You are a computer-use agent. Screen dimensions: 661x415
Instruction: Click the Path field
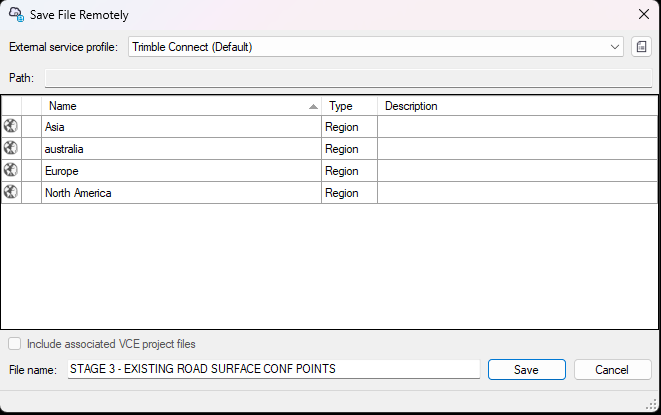(348, 77)
